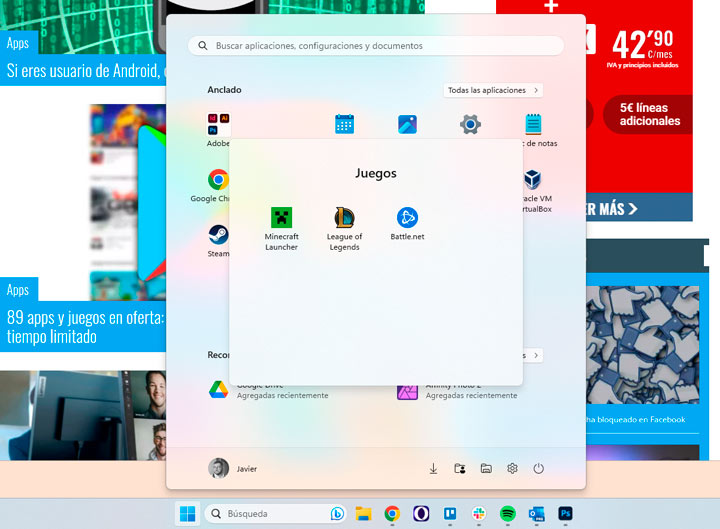Screen dimensions: 720x529
Task: Launch League of Legends from folder
Action: (x=344, y=229)
